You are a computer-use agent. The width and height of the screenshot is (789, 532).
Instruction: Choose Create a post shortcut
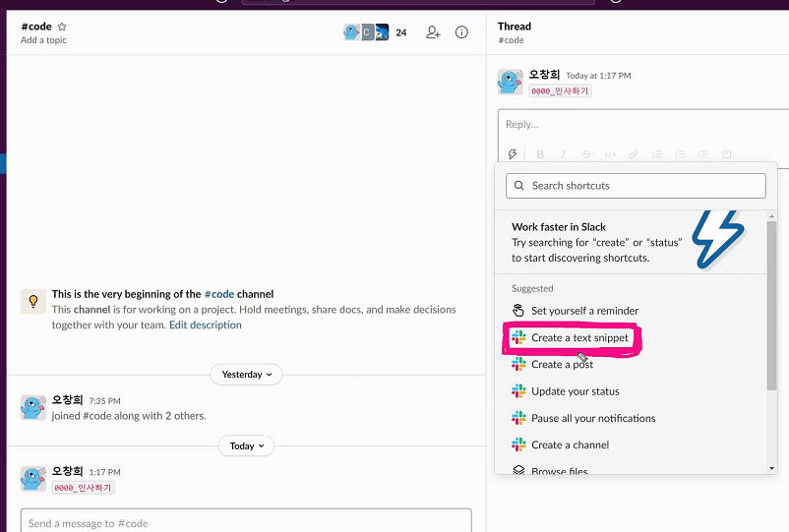(x=631, y=365)
